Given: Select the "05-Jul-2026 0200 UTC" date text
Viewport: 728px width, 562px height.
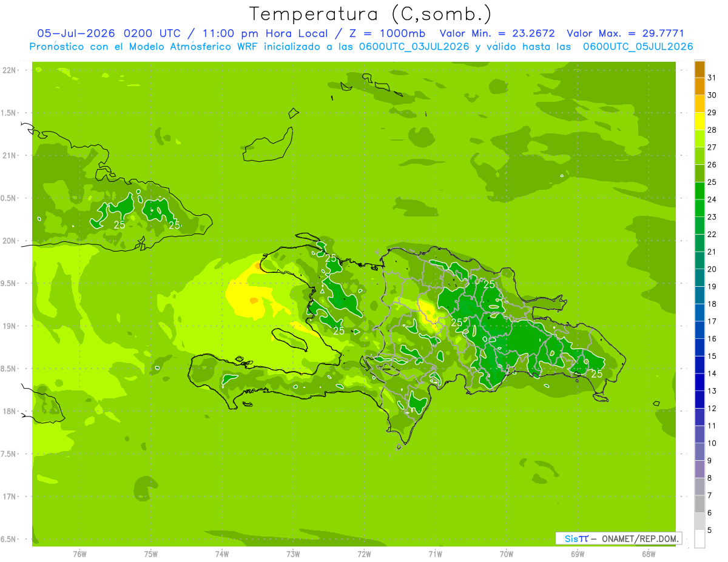Looking at the screenshot, I should click(109, 33).
